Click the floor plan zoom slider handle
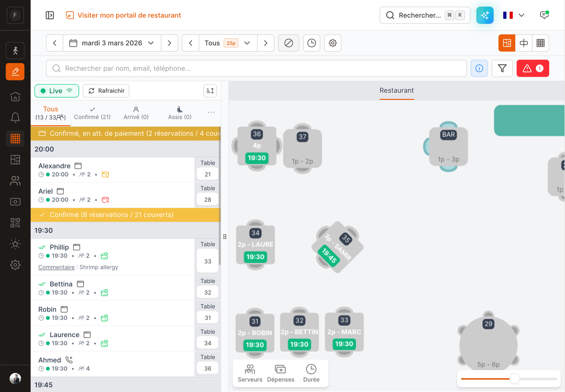 tap(515, 378)
